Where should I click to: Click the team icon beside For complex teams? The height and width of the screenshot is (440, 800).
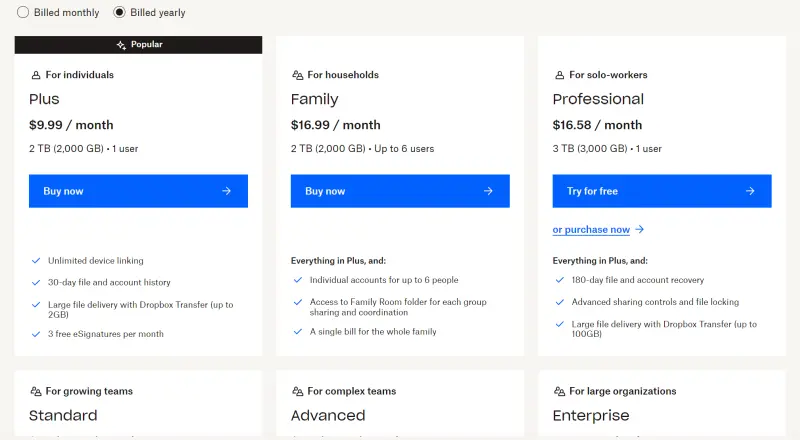(x=297, y=392)
